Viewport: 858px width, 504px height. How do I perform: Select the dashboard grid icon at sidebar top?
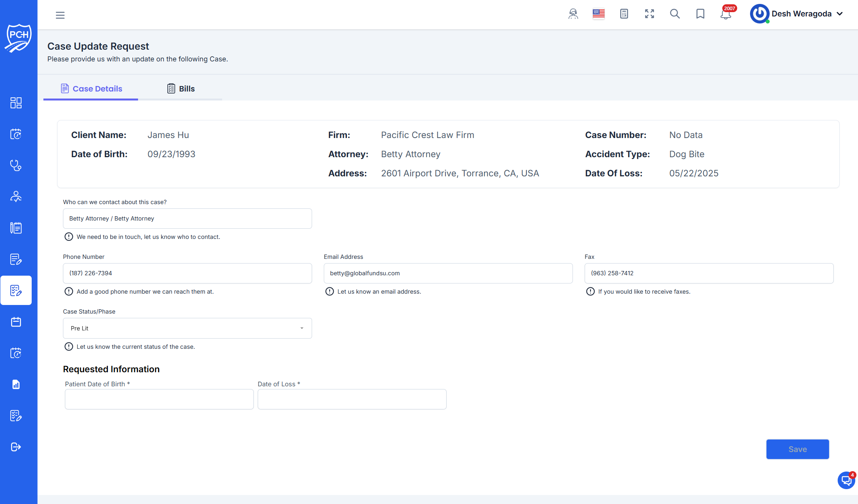coord(16,103)
